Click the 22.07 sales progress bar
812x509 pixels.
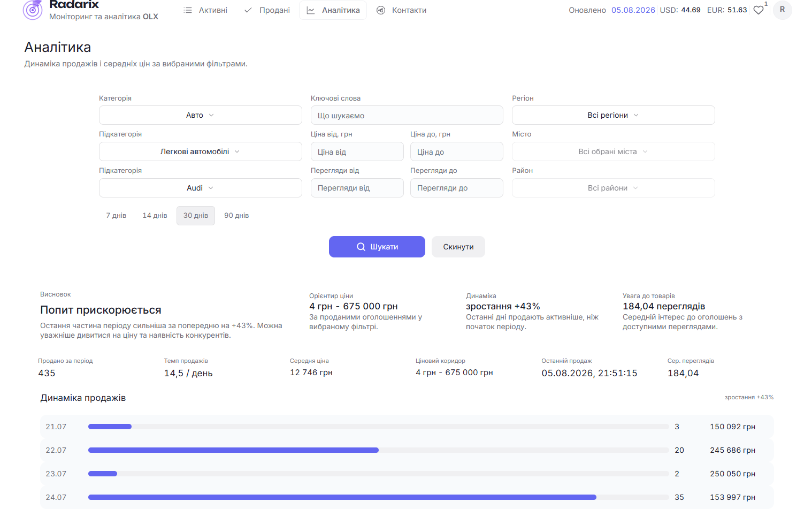click(379, 450)
